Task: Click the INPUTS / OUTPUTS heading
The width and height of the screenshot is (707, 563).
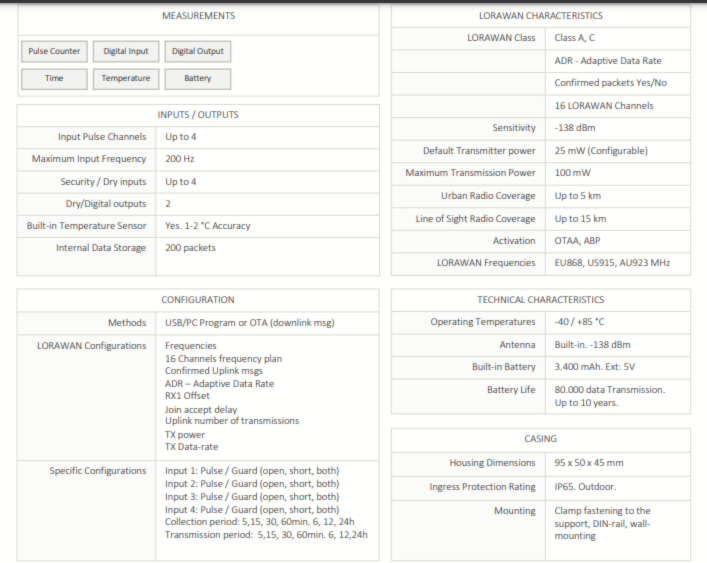Action: tap(198, 115)
